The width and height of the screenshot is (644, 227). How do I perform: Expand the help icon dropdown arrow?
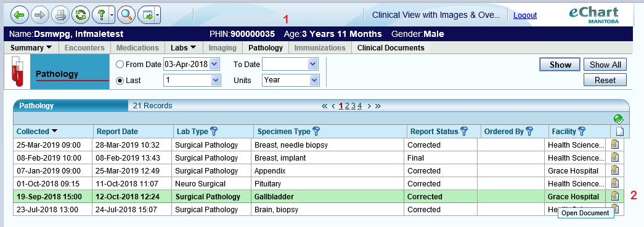[112, 15]
